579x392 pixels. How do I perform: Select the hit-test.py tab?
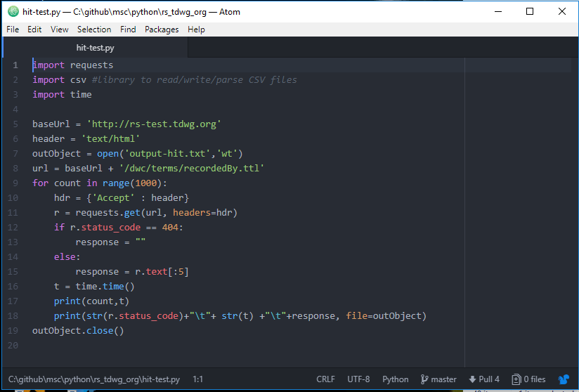(96, 48)
